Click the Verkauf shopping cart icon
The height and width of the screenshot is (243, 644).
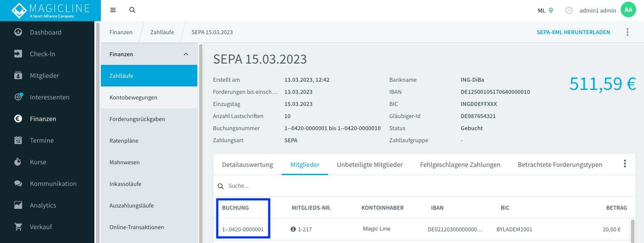point(18,227)
